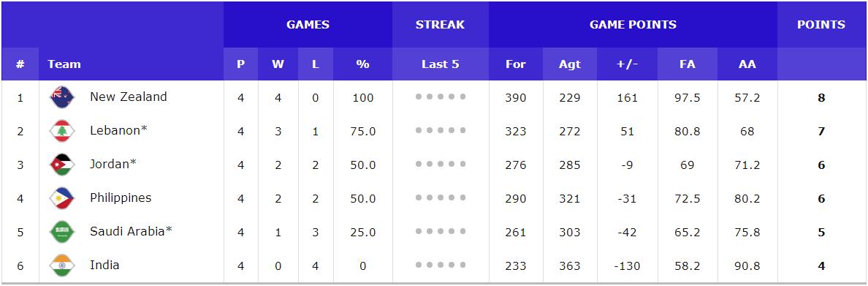The width and height of the screenshot is (868, 286).
Task: Select the Philippines team name
Action: coord(121,198)
